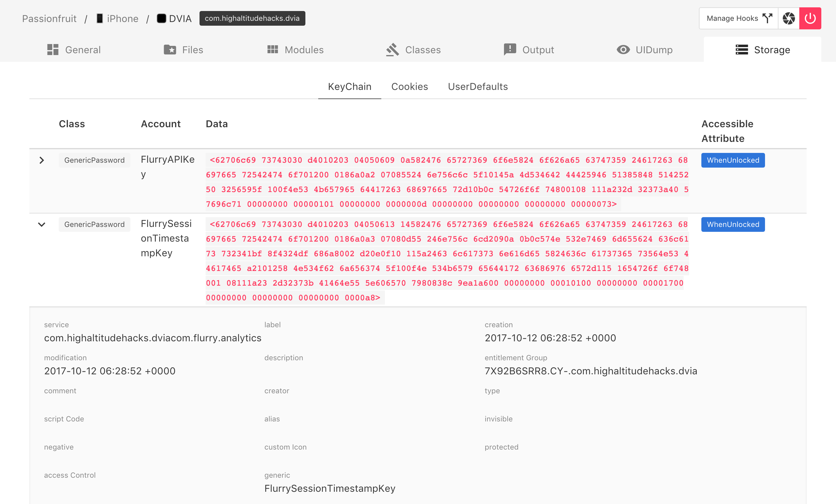Click the Files folder star icon

pyautogui.click(x=170, y=50)
